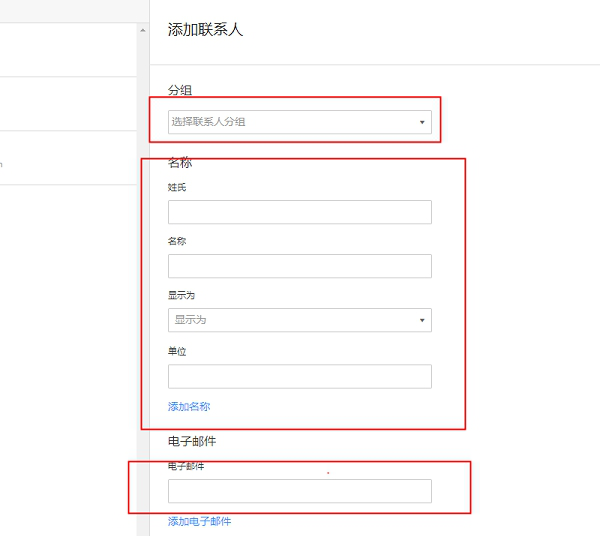Open the 显示为 dropdown

300,320
